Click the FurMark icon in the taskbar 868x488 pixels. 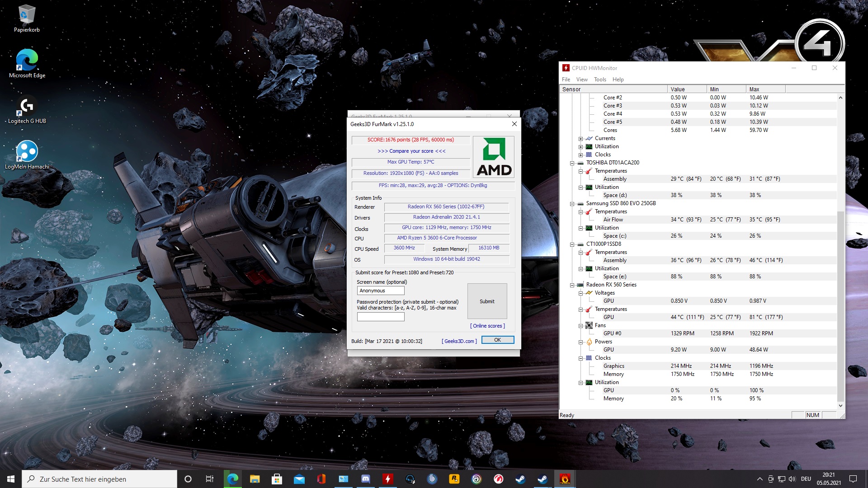coord(565,479)
